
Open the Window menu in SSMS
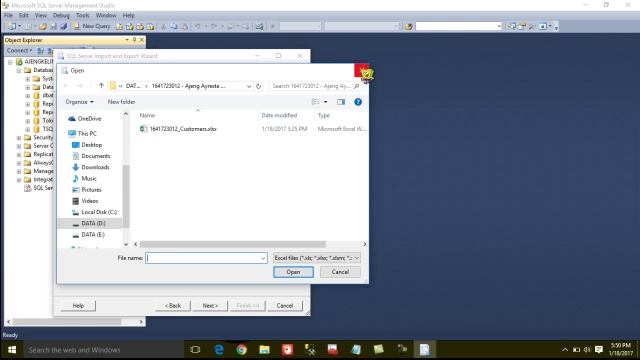106,15
